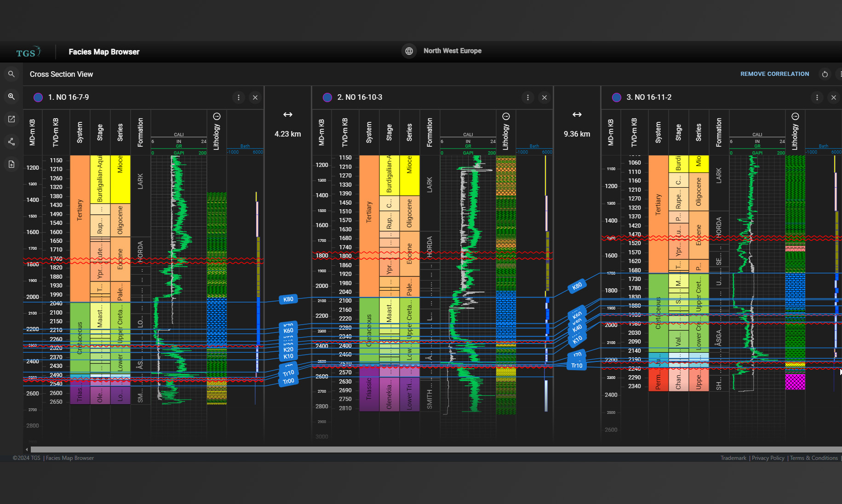Screen dimensions: 842x504
Task: Collapse the Lithology track of well NO 16-10-3
Action: (x=506, y=116)
